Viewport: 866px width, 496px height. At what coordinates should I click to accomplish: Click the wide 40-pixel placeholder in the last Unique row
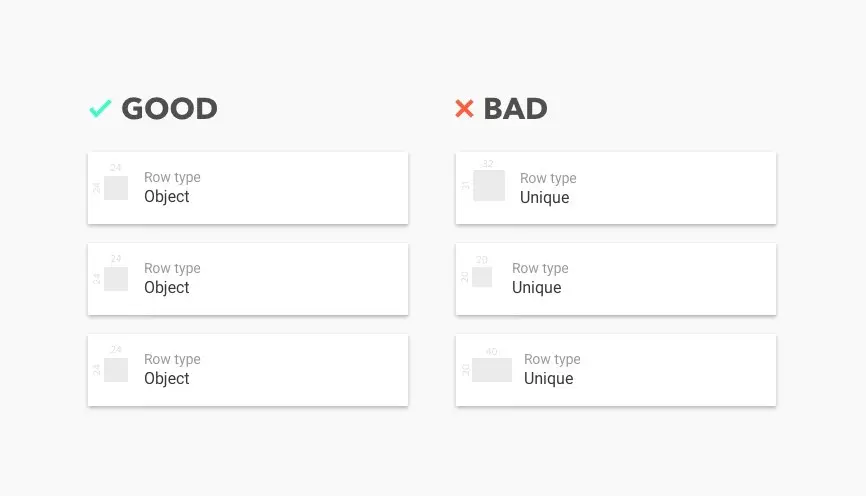click(x=492, y=370)
